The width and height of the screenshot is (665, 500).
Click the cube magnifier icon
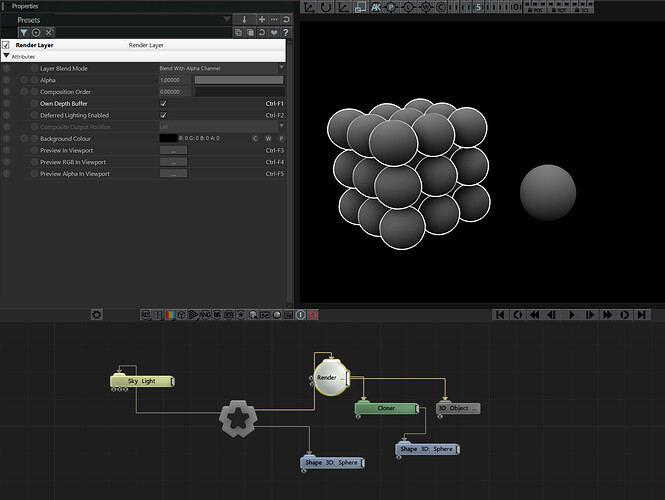(253, 315)
